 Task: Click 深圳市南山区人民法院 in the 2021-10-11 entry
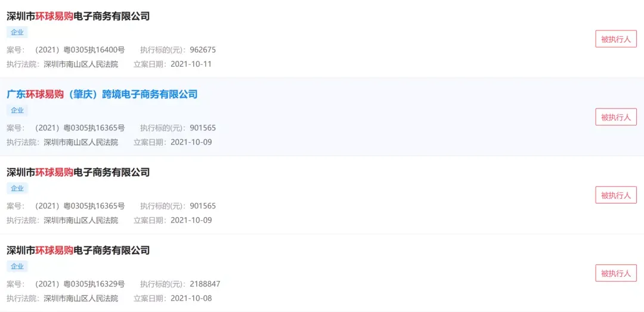(x=81, y=64)
